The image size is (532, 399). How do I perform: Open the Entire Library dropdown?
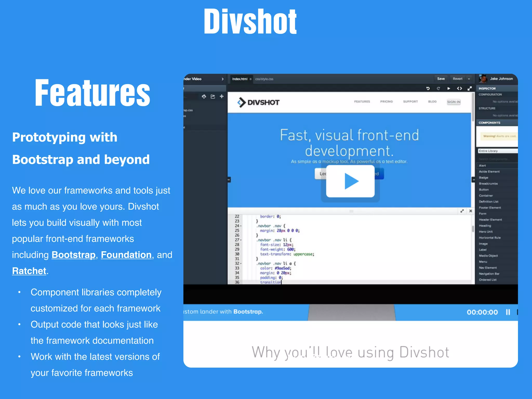coord(497,151)
